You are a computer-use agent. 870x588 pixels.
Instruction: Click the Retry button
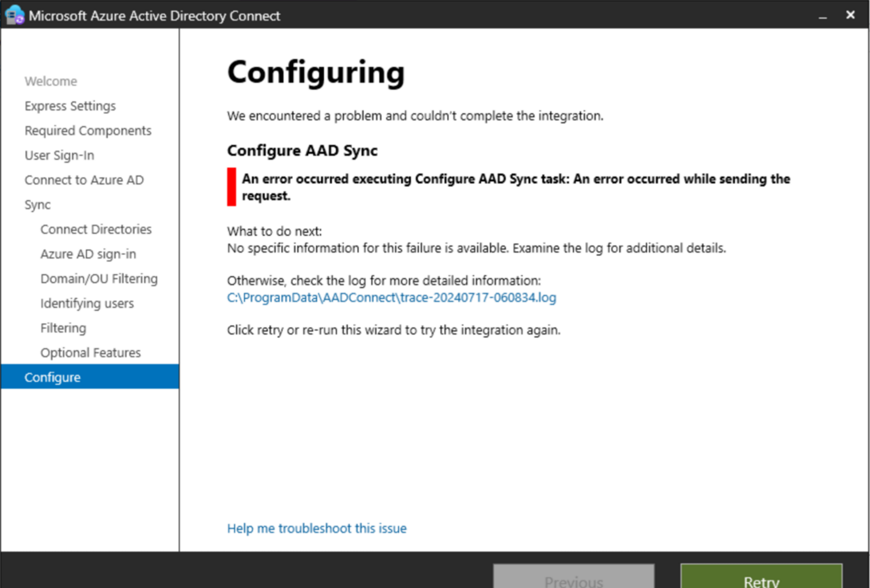pos(761,576)
